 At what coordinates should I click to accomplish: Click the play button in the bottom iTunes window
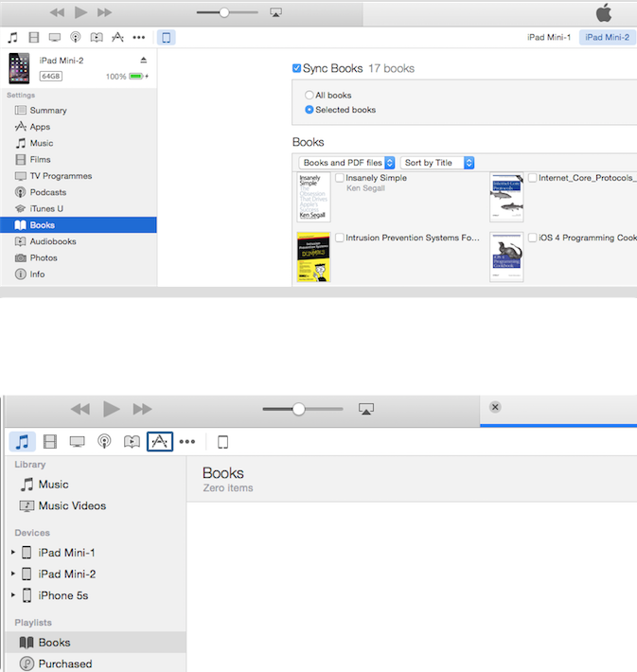[112, 409]
